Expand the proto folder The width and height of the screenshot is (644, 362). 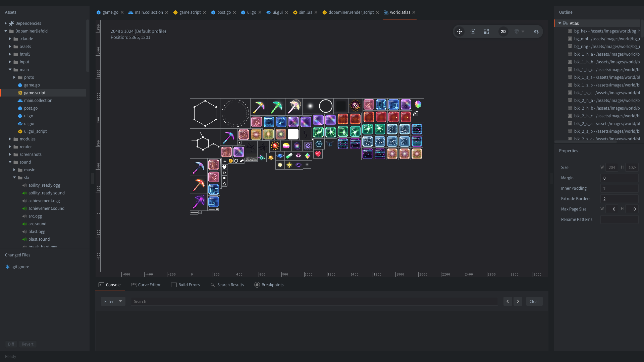(x=14, y=77)
